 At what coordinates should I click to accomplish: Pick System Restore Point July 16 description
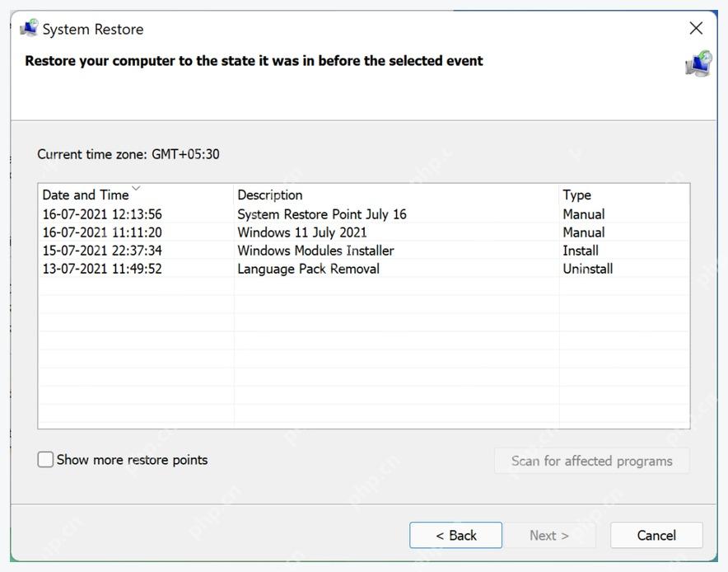click(x=322, y=214)
